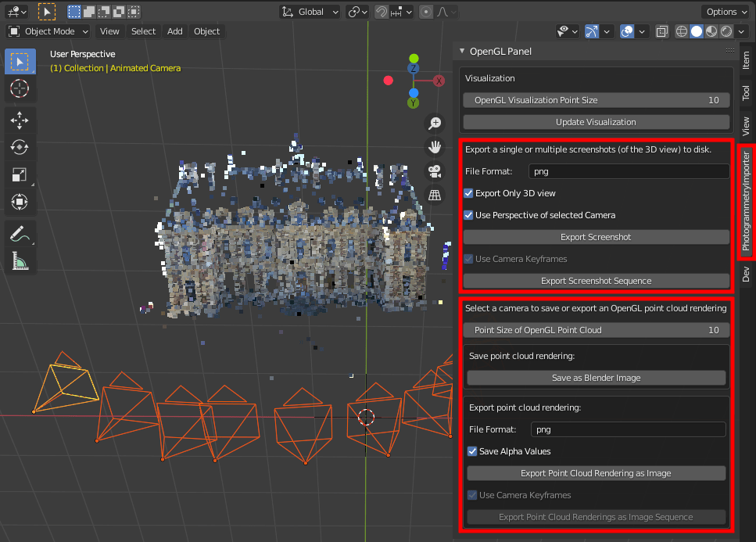Switch to the View sidebar tab

tap(746, 123)
